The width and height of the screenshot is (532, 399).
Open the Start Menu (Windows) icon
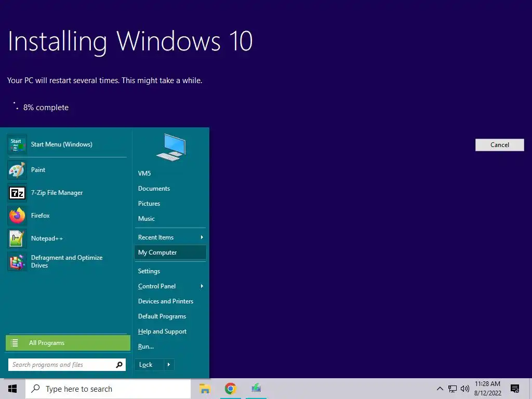[17, 144]
